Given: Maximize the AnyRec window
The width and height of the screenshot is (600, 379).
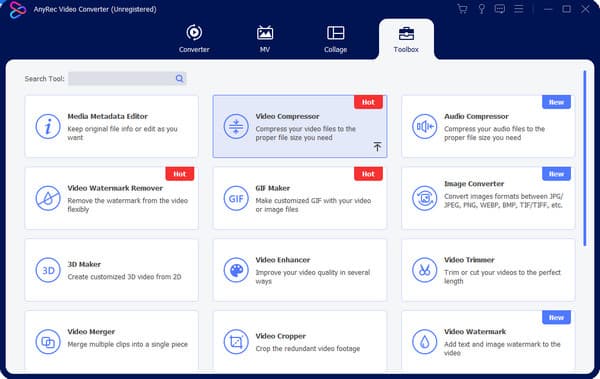Looking at the screenshot, I should [567, 9].
